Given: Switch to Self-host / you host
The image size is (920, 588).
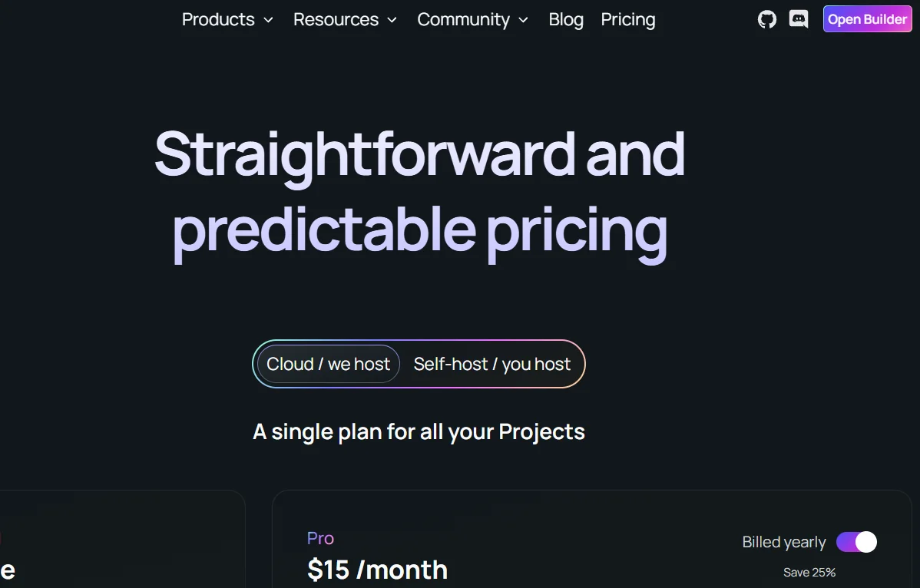Looking at the screenshot, I should [x=491, y=364].
